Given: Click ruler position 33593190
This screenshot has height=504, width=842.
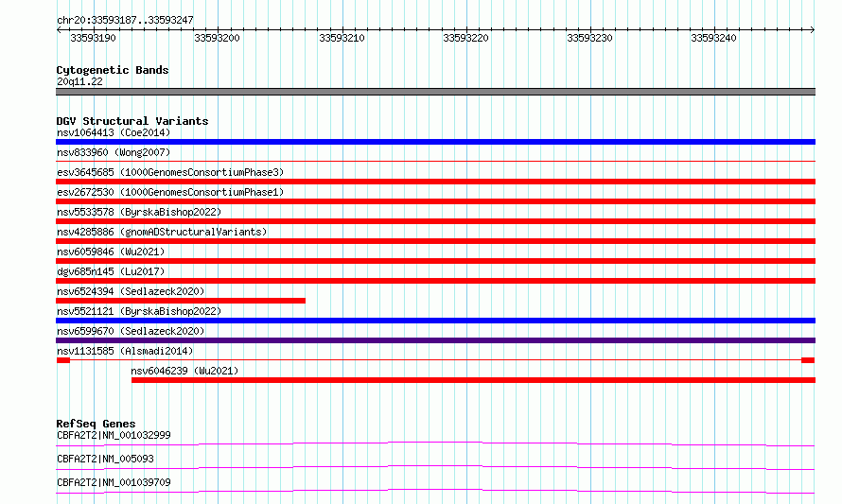Looking at the screenshot, I should [x=93, y=38].
